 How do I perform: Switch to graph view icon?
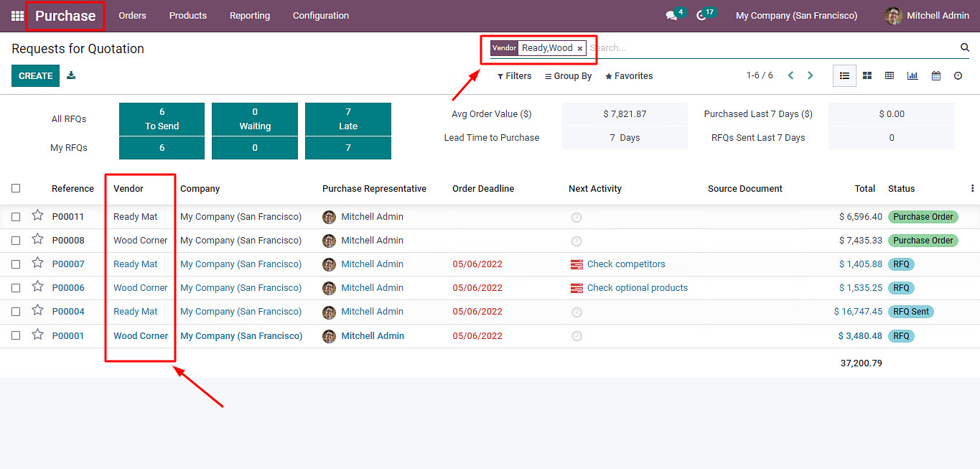pos(913,75)
